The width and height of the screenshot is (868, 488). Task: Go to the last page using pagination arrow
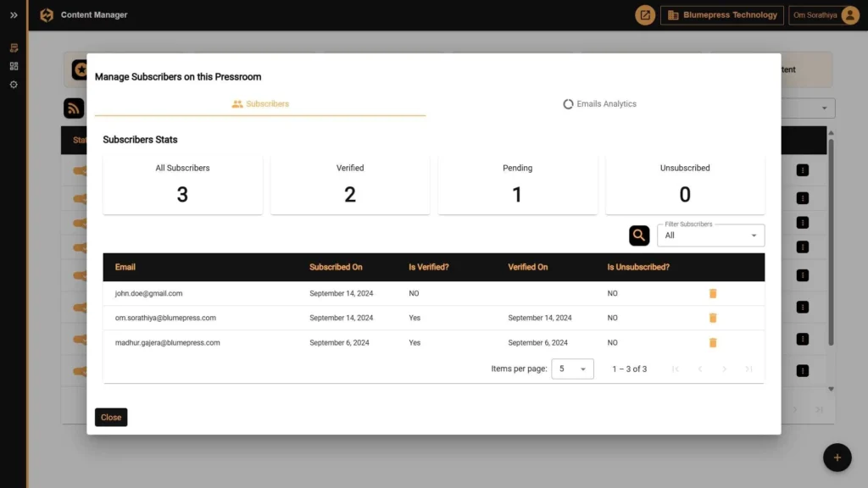click(748, 369)
